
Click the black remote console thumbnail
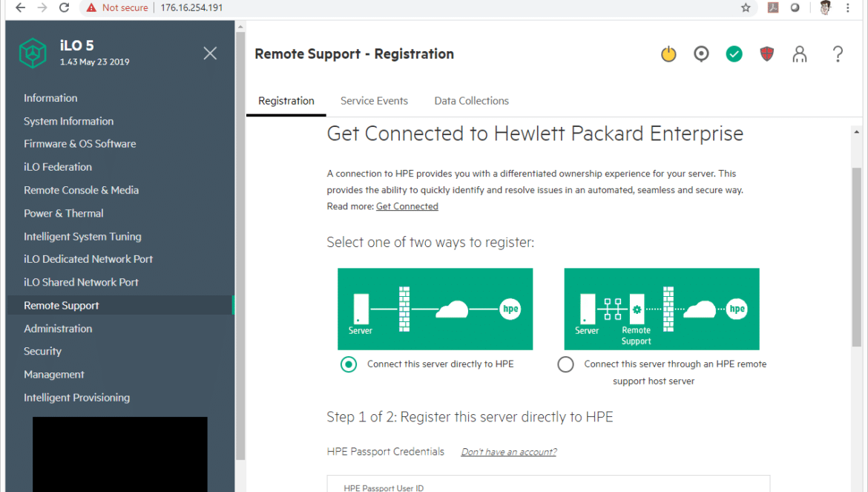click(x=120, y=454)
